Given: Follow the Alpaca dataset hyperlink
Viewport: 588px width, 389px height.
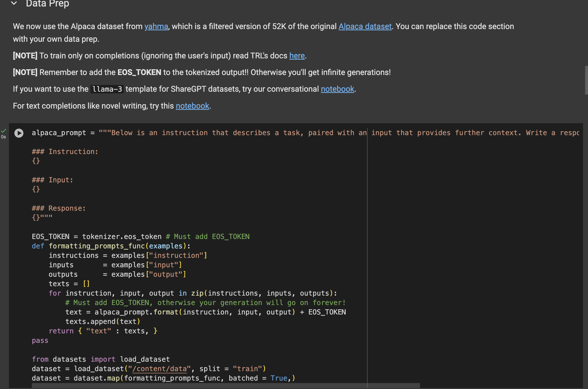Looking at the screenshot, I should 365,26.
